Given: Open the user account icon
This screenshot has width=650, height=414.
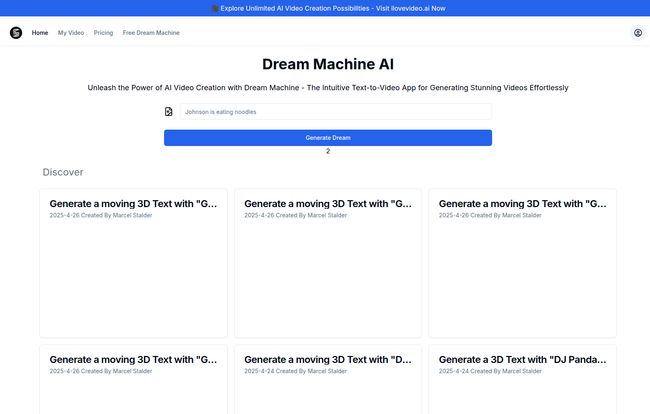Looking at the screenshot, I should [x=638, y=33].
